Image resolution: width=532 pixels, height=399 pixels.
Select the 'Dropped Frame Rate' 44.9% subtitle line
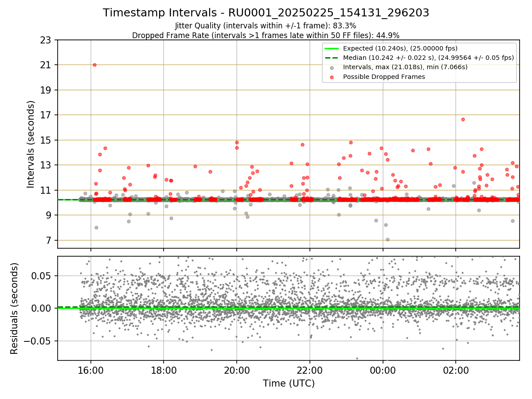(x=266, y=35)
